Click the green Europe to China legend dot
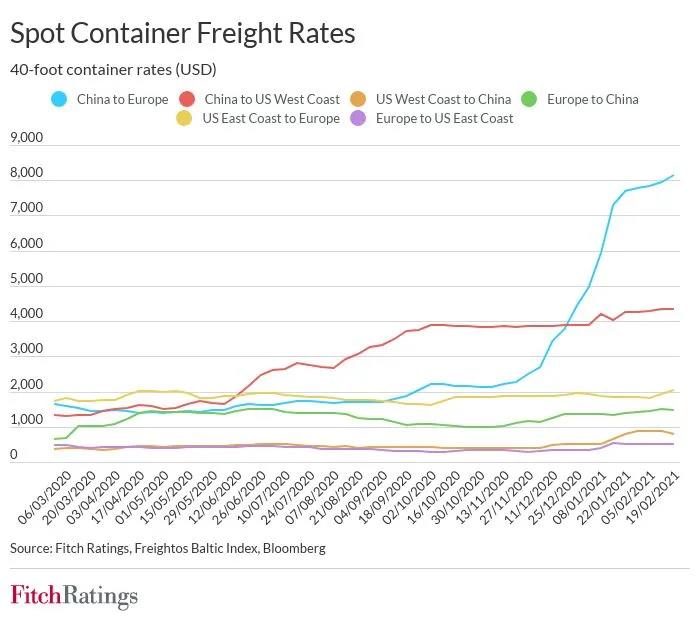The height and width of the screenshot is (627, 700). 530,99
